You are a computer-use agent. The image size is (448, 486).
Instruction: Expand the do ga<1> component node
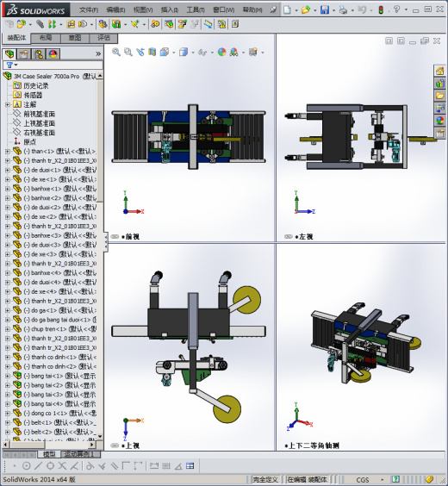point(8,310)
